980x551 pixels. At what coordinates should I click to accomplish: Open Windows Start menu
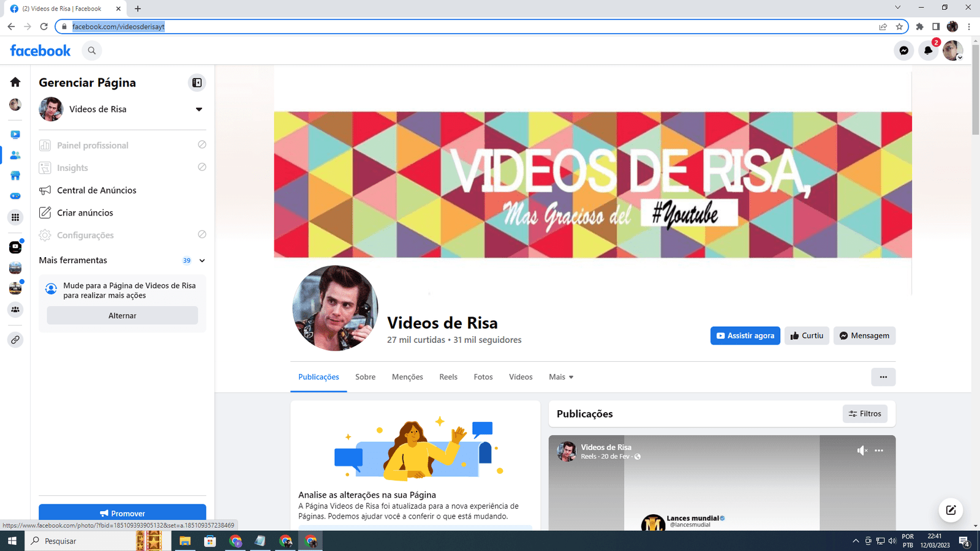[x=12, y=541]
